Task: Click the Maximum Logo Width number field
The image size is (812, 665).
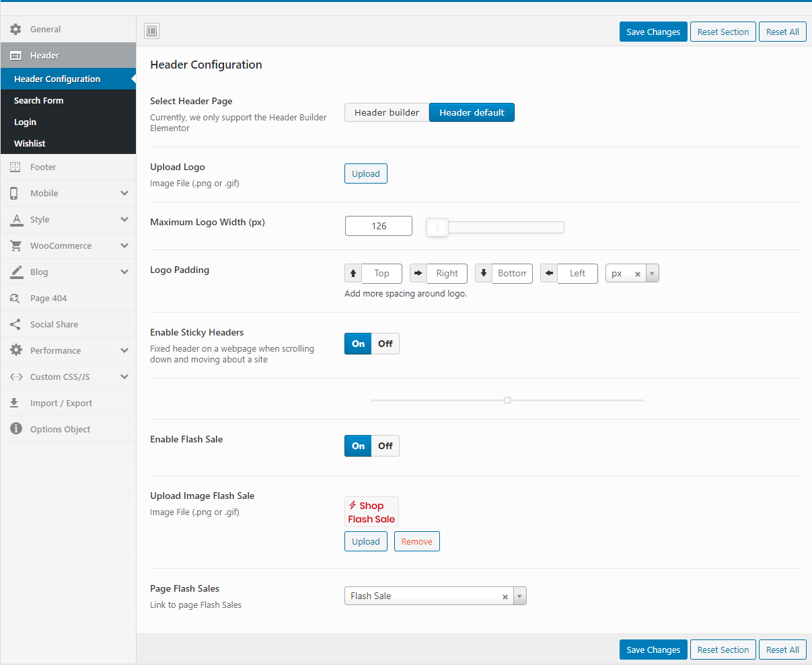Action: point(379,226)
